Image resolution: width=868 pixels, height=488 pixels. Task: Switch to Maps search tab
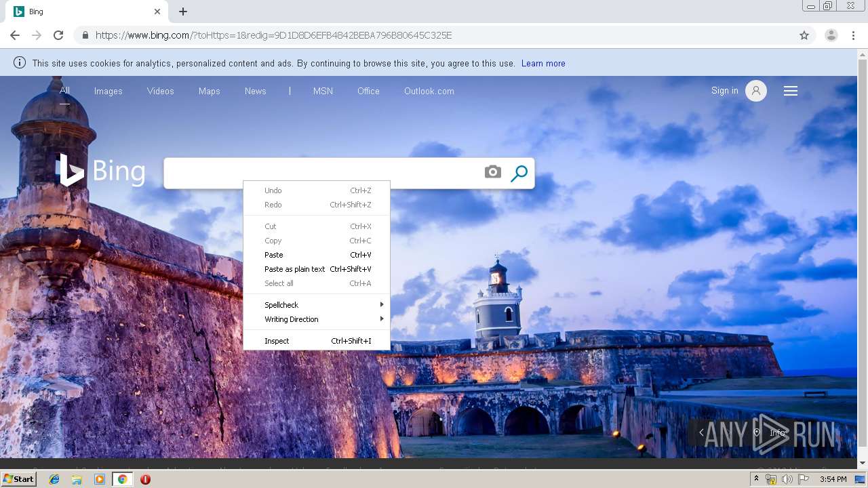pyautogui.click(x=210, y=91)
